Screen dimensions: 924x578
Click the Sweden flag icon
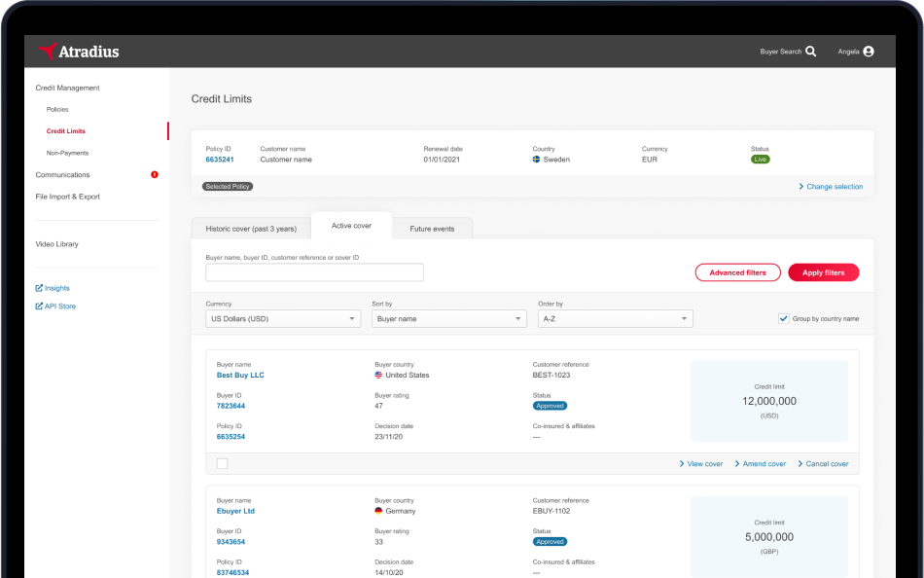tap(536, 160)
